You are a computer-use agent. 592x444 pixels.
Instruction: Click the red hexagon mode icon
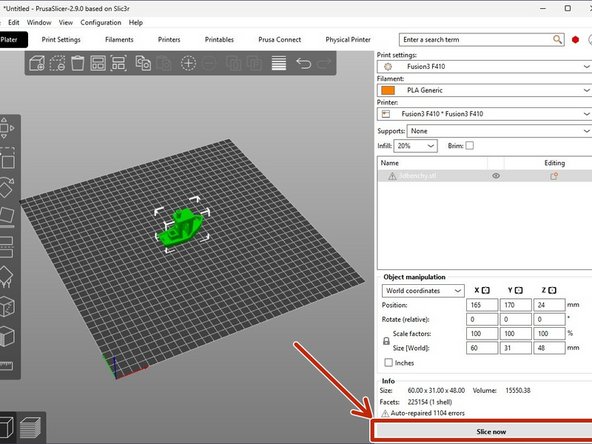(575, 40)
